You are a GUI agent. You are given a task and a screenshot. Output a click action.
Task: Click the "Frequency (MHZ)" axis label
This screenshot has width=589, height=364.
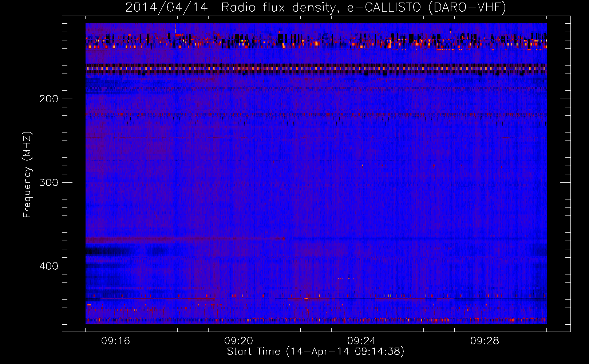(27, 174)
